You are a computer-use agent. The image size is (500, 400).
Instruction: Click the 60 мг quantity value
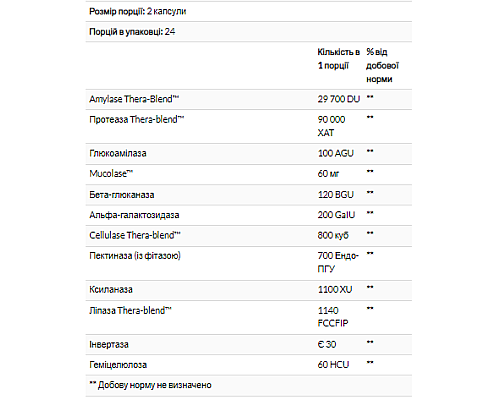point(328,174)
